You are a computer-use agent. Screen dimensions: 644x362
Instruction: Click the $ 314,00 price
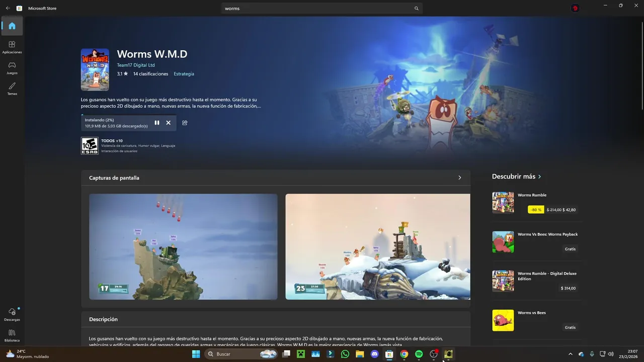point(568,288)
